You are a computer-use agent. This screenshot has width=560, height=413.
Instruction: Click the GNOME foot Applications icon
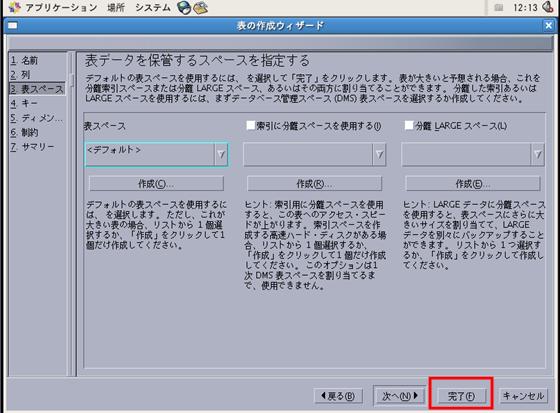(x=15, y=8)
